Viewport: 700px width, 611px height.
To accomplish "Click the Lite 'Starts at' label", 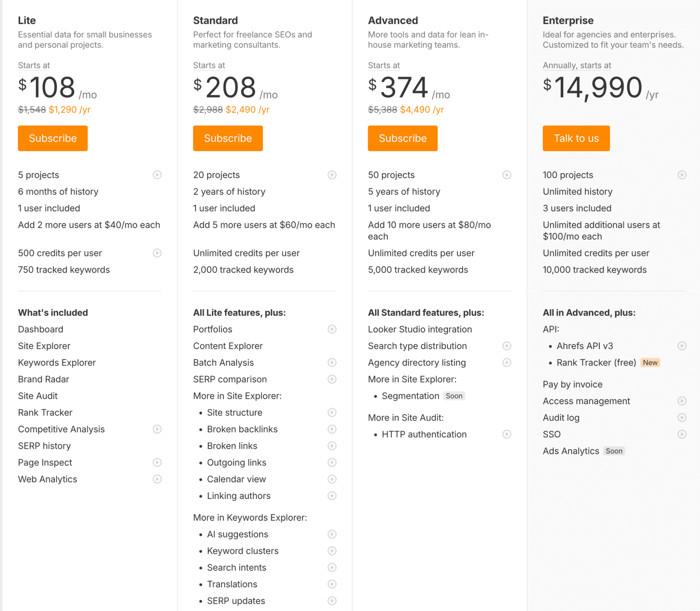I will 34,66.
